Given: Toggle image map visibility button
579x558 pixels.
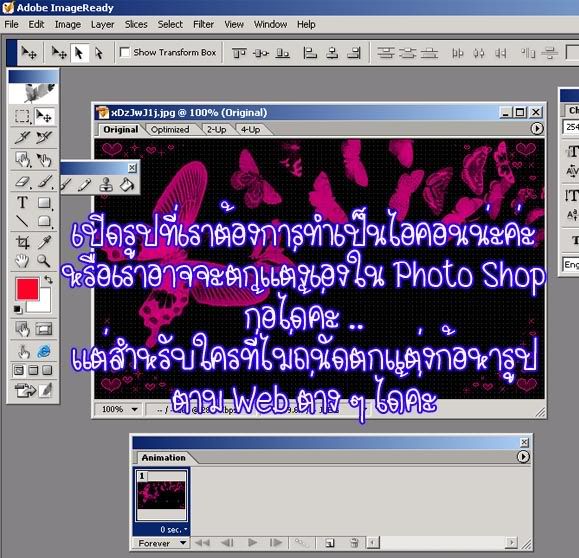Looking at the screenshot, I should (22, 329).
